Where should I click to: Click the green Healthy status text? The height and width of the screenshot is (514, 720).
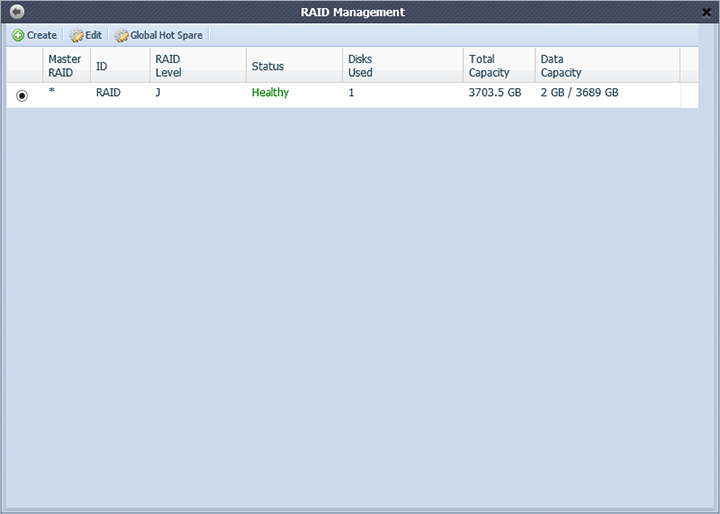270,93
